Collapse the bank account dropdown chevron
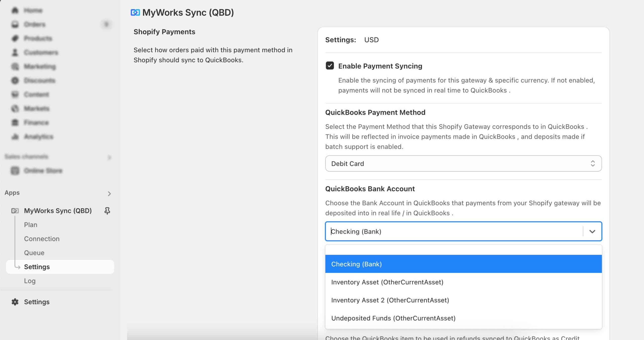The width and height of the screenshot is (644, 340). tap(592, 231)
